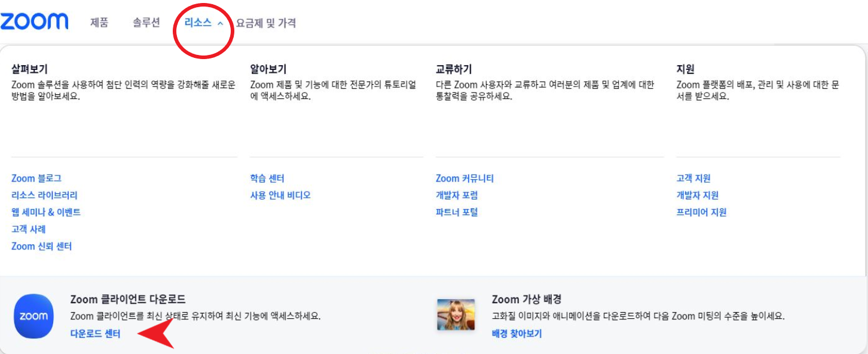Screen dimensions: 868x354
Task: Click the 배경 찾아보기 link
Action: (516, 334)
